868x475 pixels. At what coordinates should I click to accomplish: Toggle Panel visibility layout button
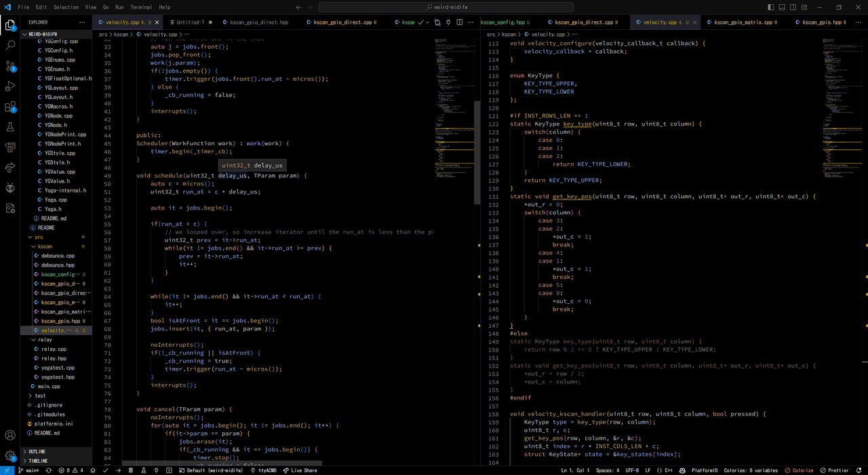[x=782, y=7]
